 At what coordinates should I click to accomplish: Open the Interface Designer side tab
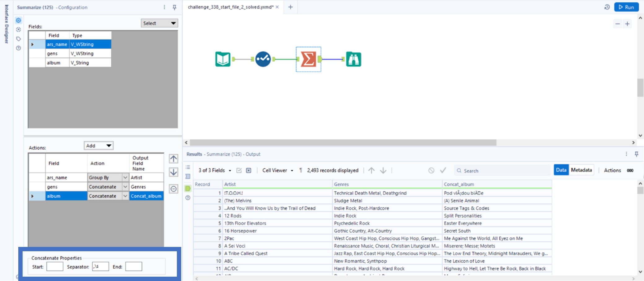7,24
